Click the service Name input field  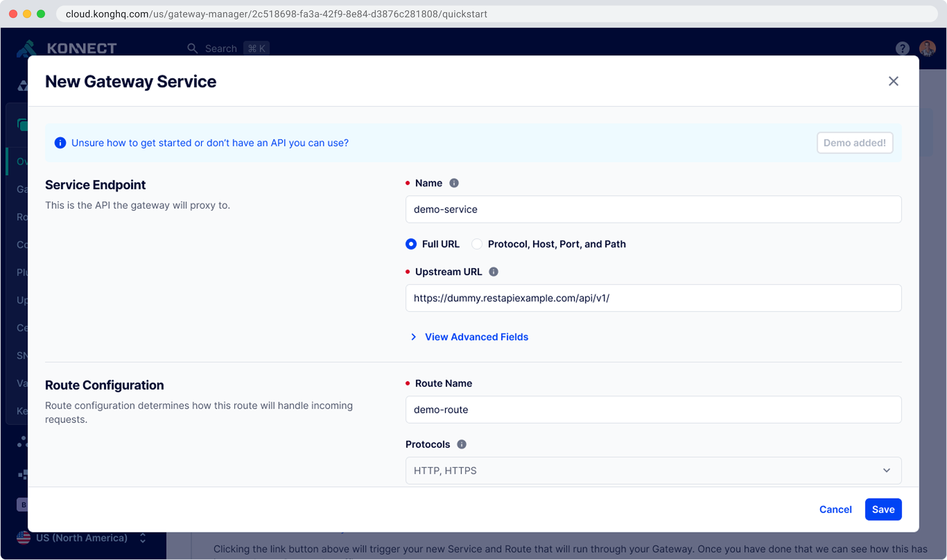click(653, 209)
